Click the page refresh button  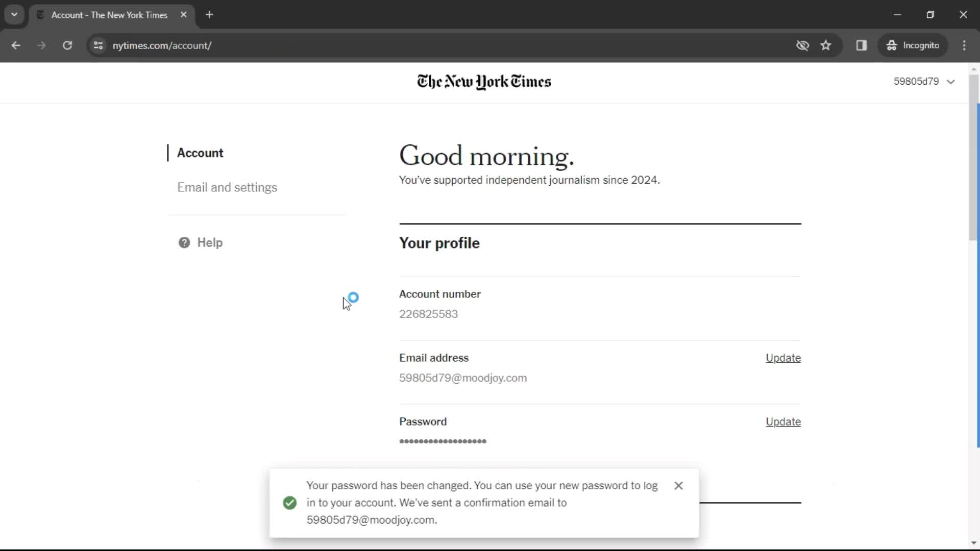point(67,45)
